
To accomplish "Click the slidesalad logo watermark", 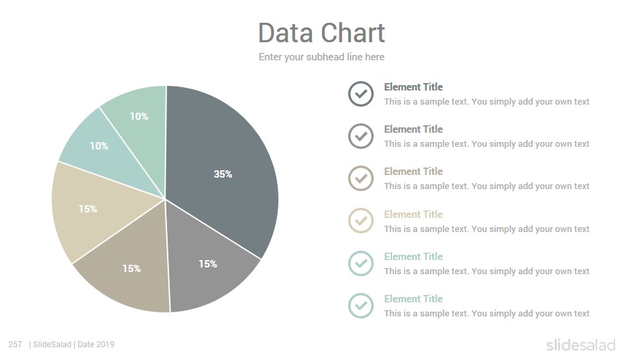I will coord(581,345).
